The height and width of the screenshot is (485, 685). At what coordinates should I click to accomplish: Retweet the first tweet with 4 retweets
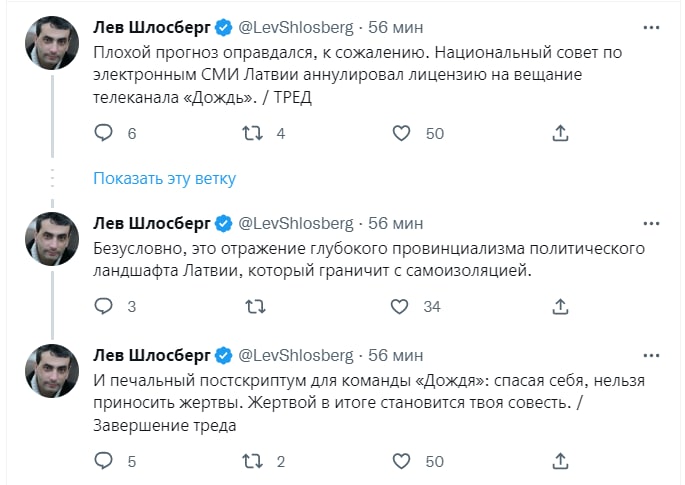click(x=253, y=133)
